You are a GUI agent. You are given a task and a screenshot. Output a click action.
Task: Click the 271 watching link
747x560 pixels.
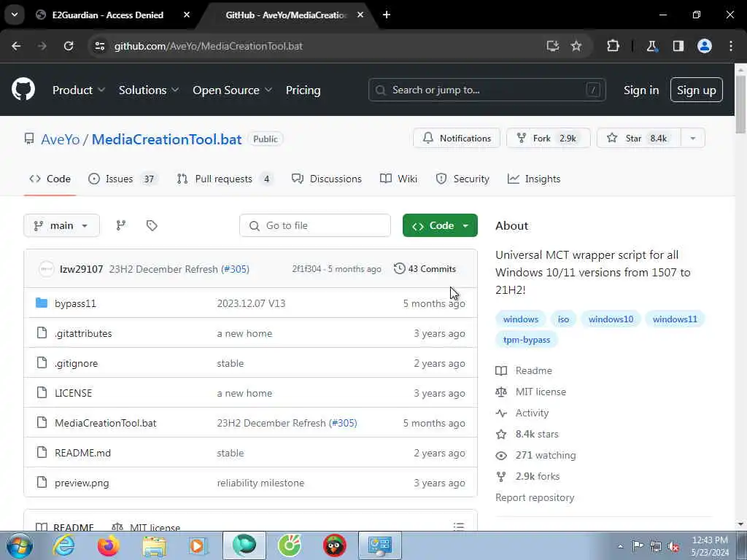[x=546, y=455]
